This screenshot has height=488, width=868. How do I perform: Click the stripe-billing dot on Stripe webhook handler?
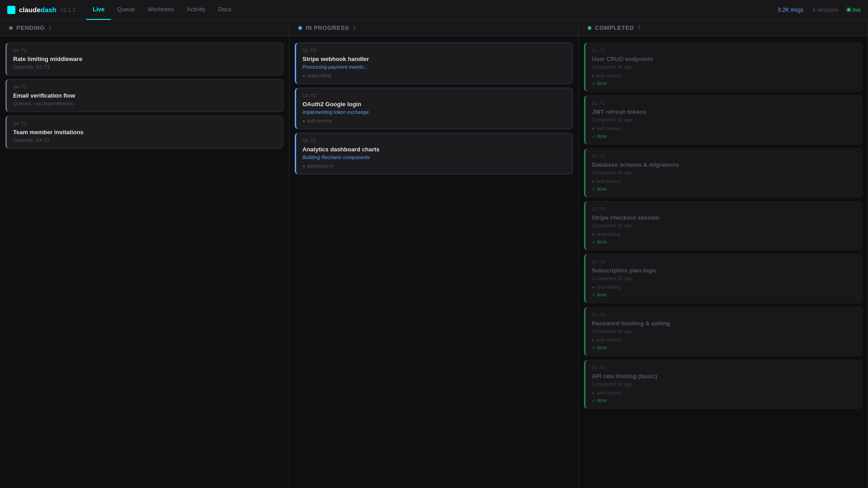[x=303, y=75]
